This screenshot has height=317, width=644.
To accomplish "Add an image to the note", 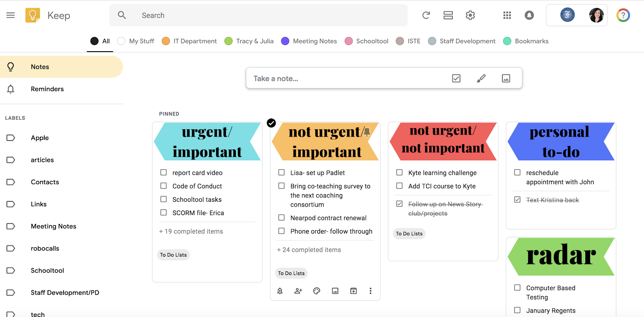I will [x=335, y=291].
